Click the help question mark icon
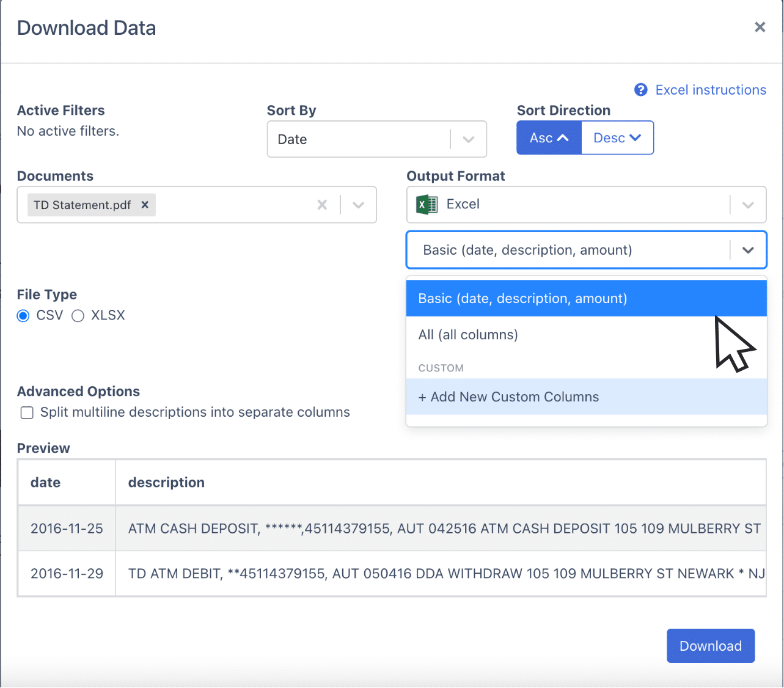This screenshot has width=784, height=688. (x=640, y=90)
